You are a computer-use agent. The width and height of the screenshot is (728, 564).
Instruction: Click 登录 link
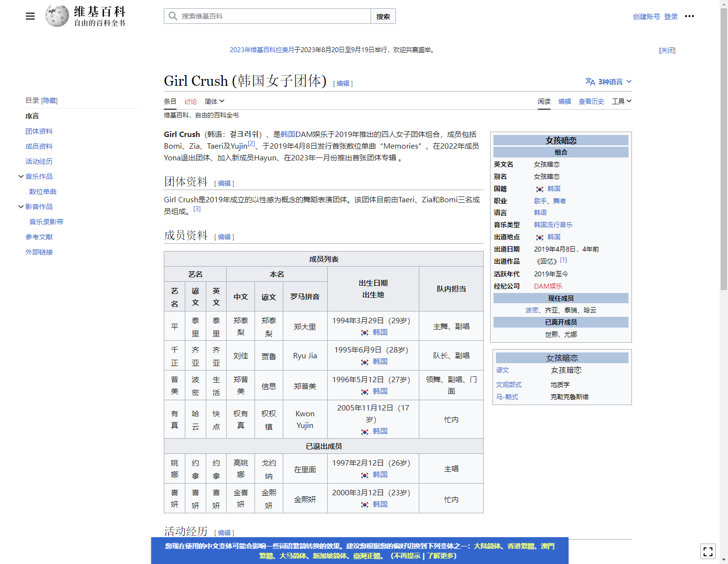click(x=671, y=17)
